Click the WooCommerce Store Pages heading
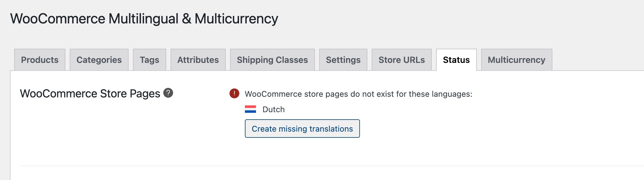This screenshot has width=644, height=180. (90, 93)
